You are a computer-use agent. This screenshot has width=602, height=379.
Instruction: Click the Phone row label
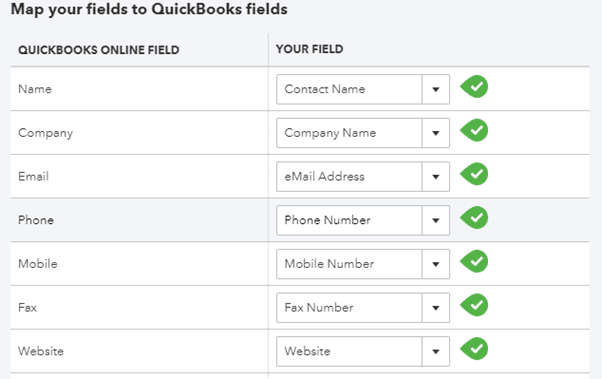tap(36, 220)
